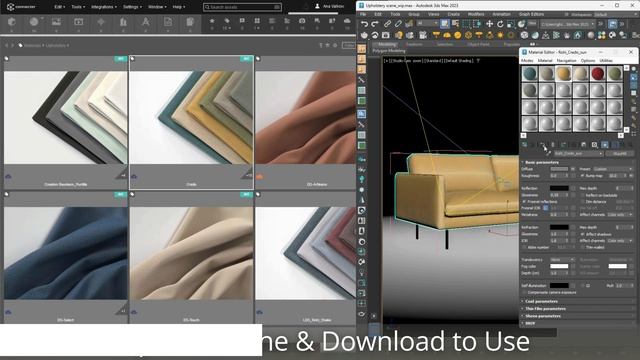Click the images category icon in Connecter
The height and width of the screenshot is (360, 640).
click(56, 22)
